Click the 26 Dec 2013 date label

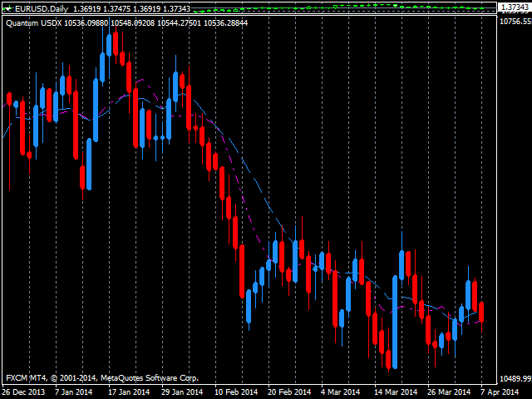[x=22, y=392]
